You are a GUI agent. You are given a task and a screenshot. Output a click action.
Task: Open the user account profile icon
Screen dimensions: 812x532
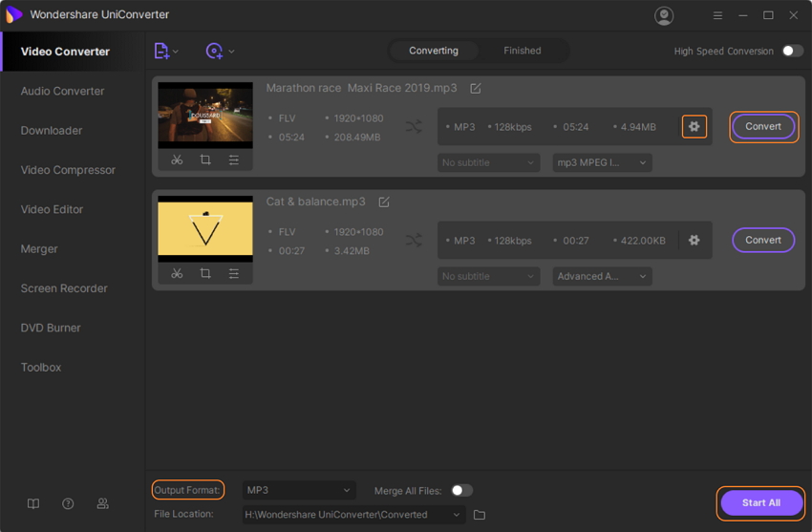pos(664,15)
